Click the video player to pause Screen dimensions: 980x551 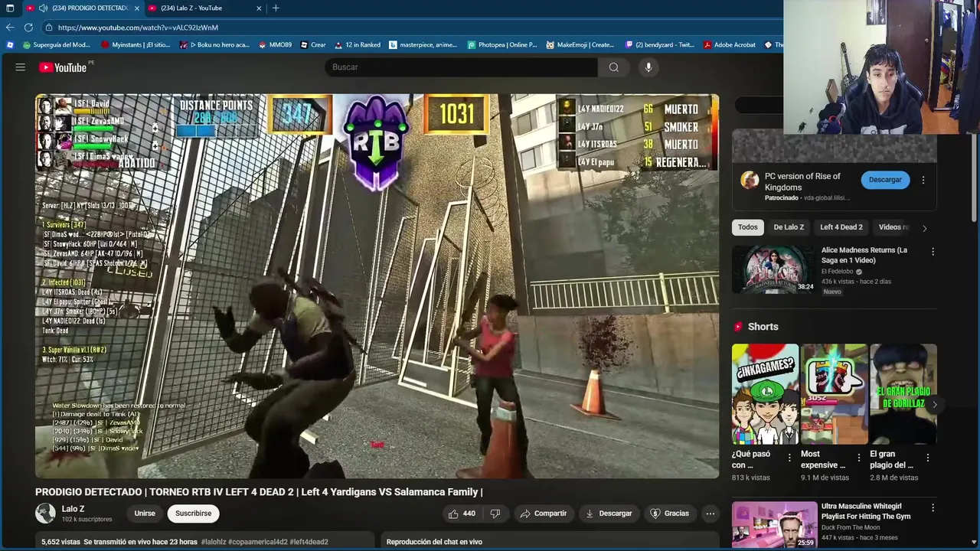pos(377,286)
